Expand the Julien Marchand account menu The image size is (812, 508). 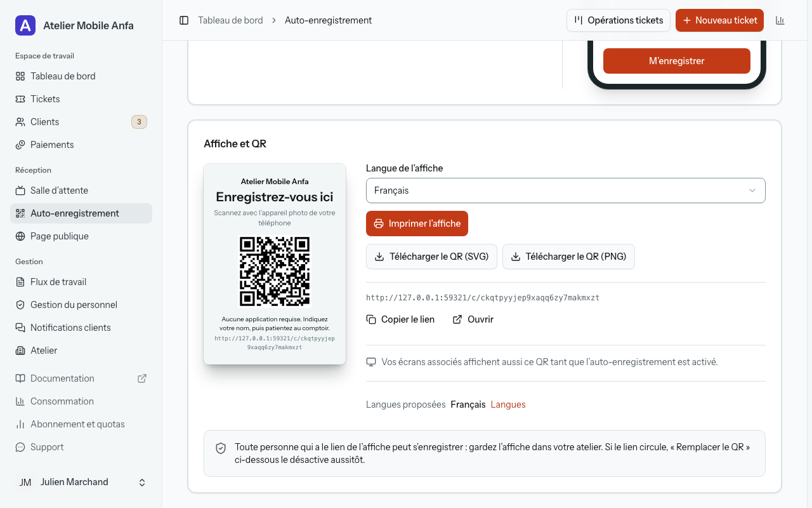tap(81, 483)
